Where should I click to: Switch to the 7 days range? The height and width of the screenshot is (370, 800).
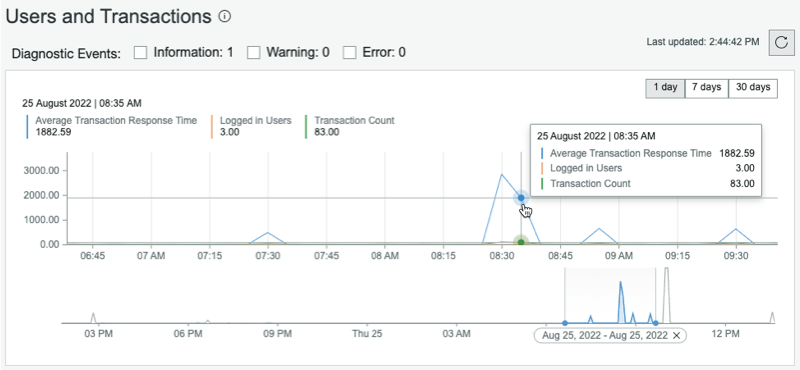(x=707, y=88)
